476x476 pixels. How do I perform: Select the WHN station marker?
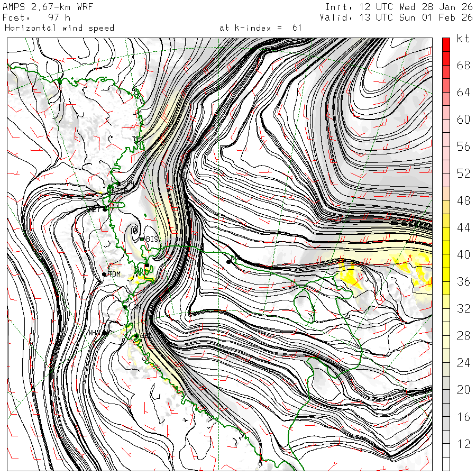pyautogui.click(x=105, y=333)
